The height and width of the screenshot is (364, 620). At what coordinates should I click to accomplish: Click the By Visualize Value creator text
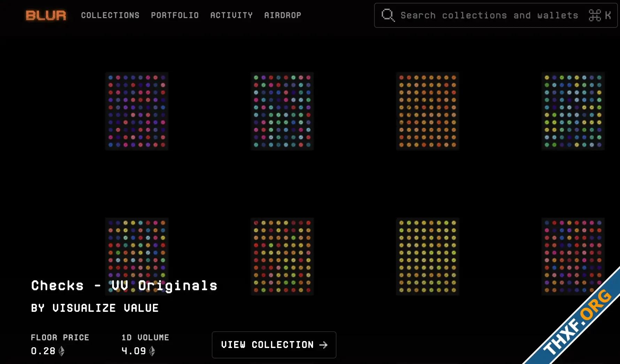pyautogui.click(x=95, y=308)
